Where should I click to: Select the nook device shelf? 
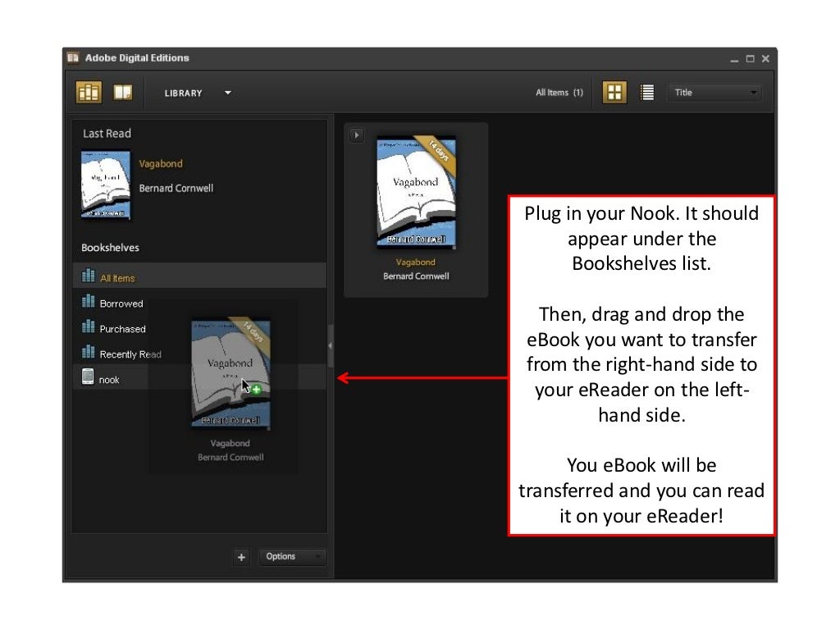click(x=199, y=378)
